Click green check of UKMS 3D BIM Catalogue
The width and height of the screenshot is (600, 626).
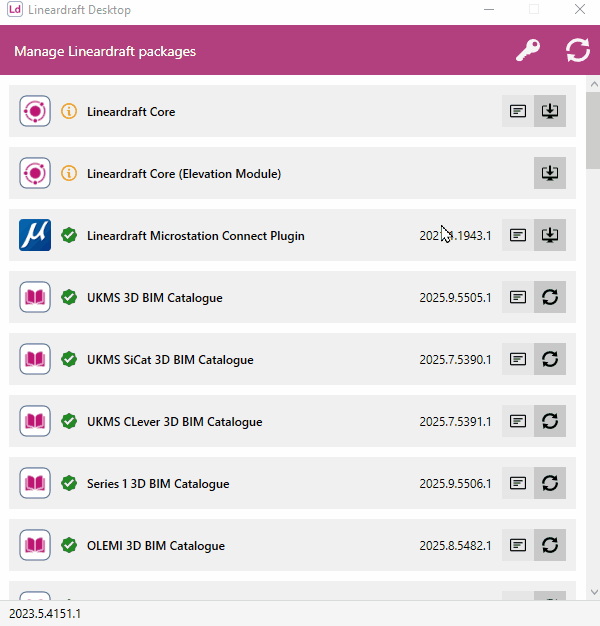point(69,297)
